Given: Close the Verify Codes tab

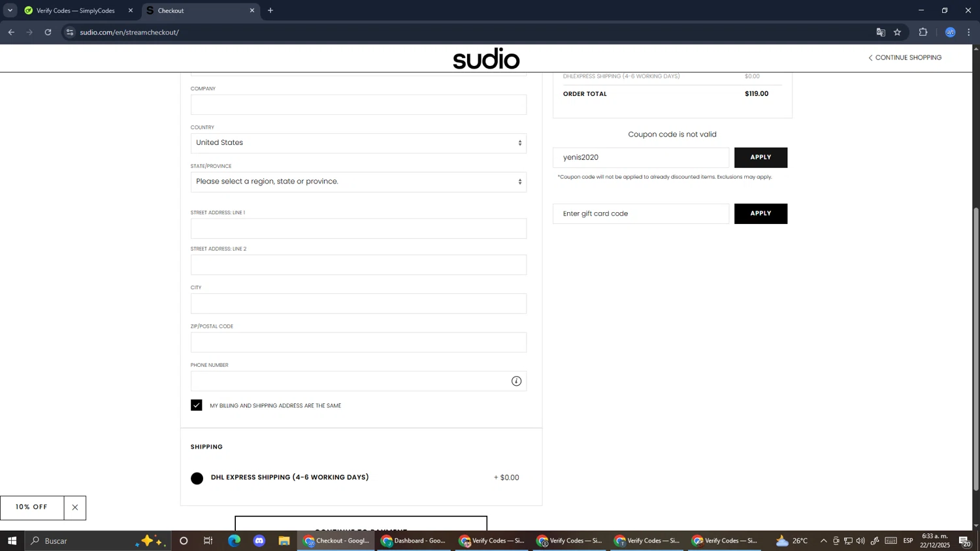Looking at the screenshot, I should tap(131, 10).
